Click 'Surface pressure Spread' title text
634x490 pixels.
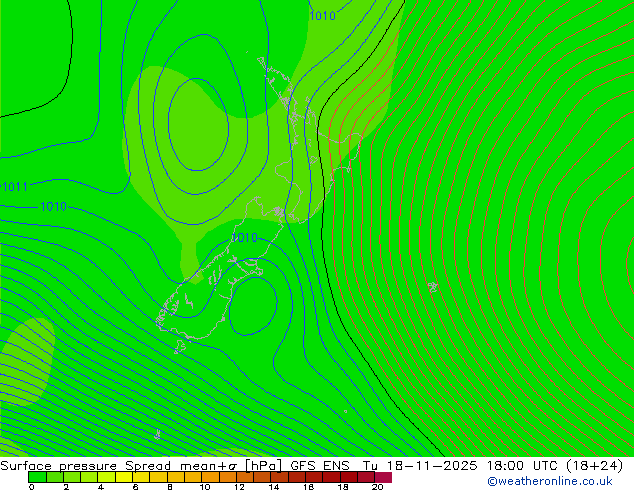[x=85, y=466]
